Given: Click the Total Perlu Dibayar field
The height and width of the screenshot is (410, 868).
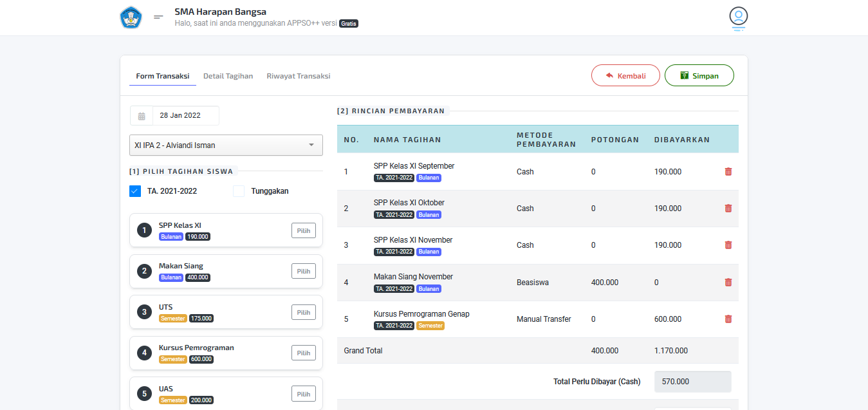Looking at the screenshot, I should coord(692,382).
